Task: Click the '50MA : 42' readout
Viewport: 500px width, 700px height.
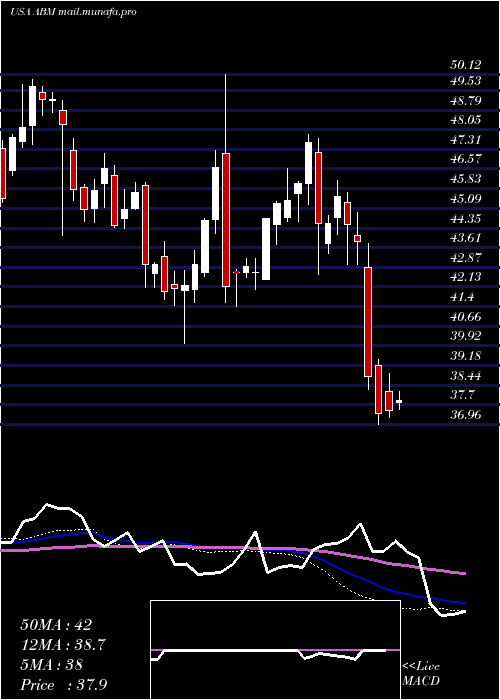Action: (56, 625)
